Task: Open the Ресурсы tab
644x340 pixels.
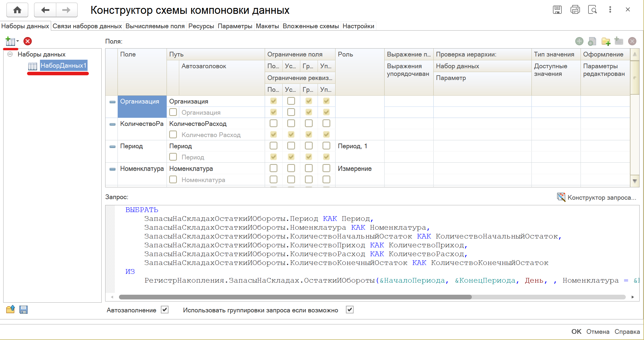Action: click(x=201, y=26)
